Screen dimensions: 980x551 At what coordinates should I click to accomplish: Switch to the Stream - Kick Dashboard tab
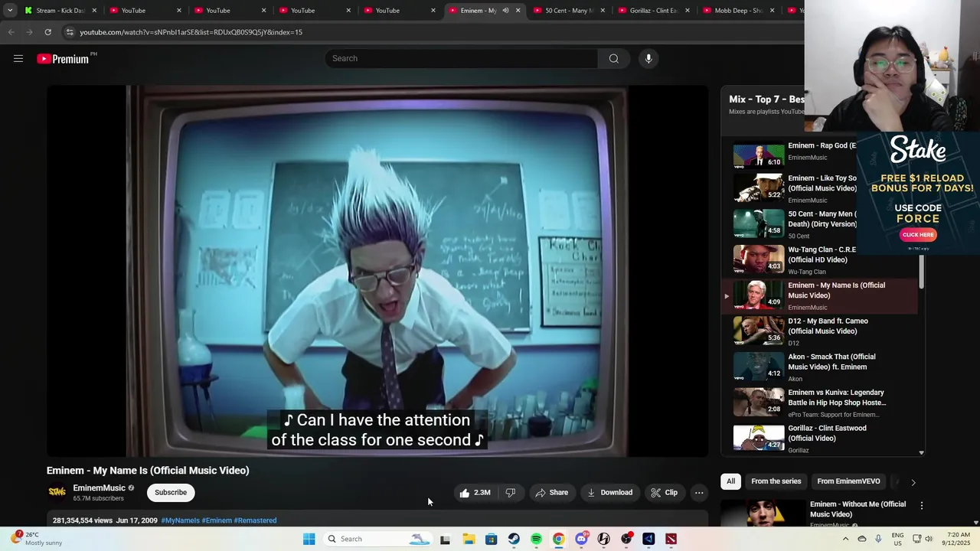60,11
